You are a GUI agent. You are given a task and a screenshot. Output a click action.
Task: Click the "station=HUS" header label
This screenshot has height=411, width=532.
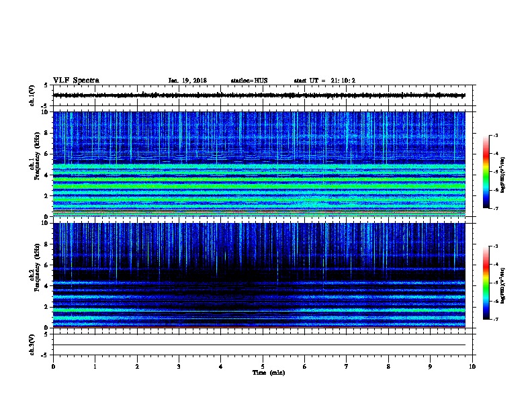(249, 81)
